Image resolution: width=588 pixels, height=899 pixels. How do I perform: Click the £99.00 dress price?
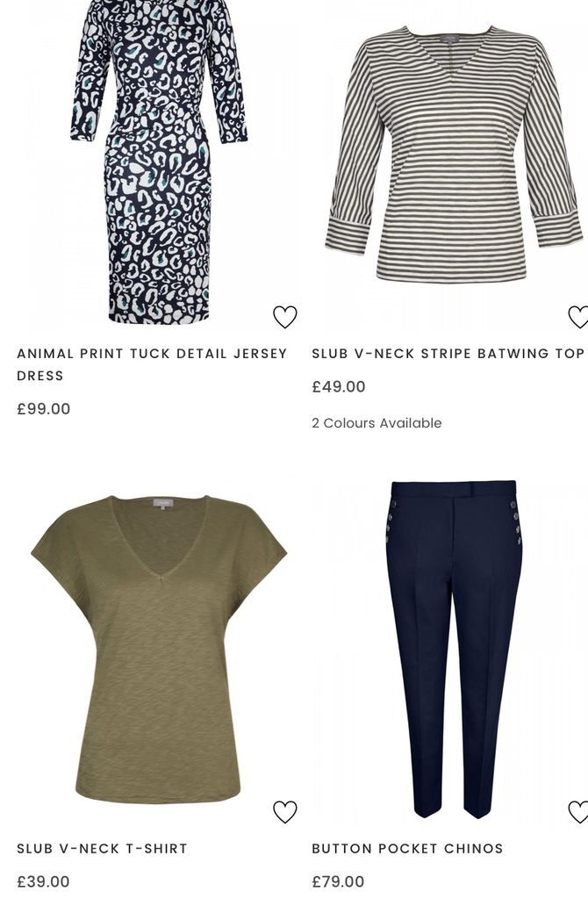[x=44, y=409]
